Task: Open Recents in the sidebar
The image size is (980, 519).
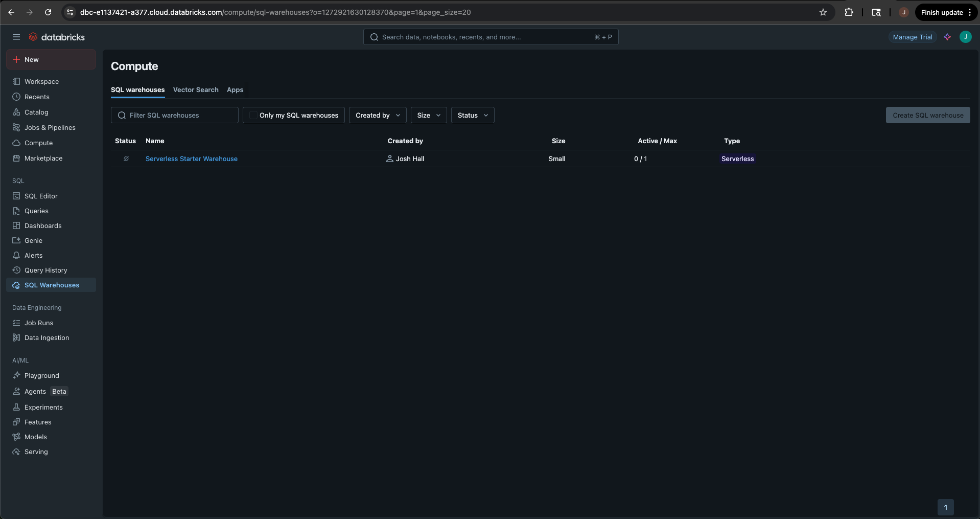Action: tap(51, 97)
